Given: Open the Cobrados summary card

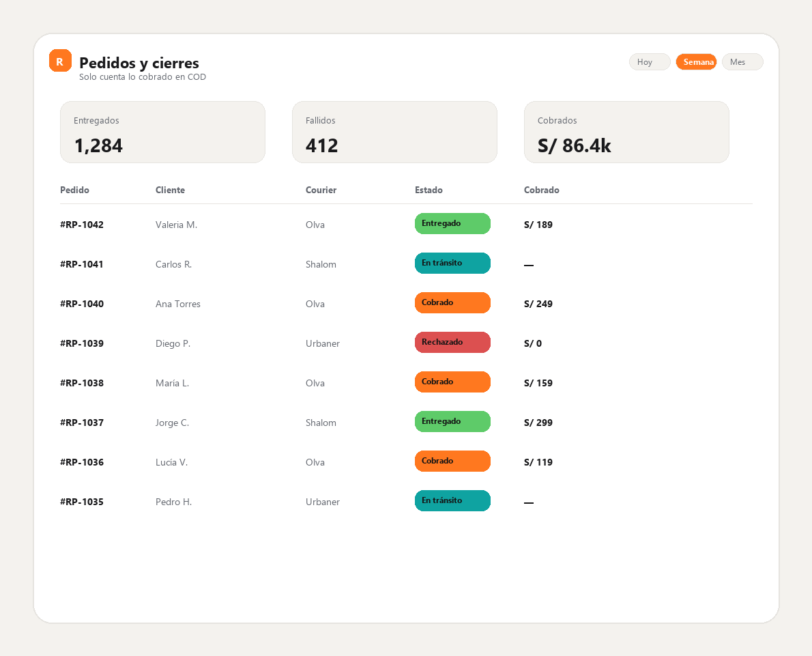Looking at the screenshot, I should [626, 132].
